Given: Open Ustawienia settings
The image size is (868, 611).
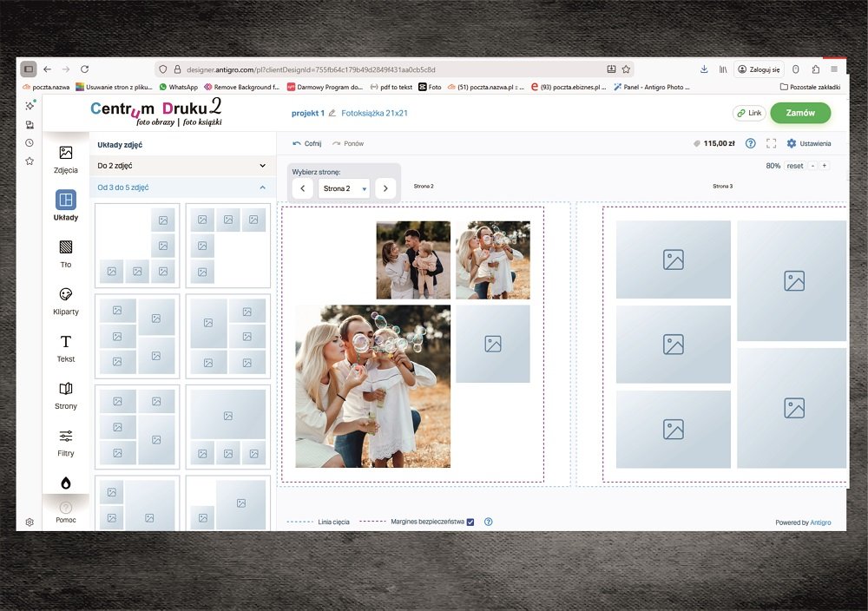Looking at the screenshot, I should (x=809, y=143).
